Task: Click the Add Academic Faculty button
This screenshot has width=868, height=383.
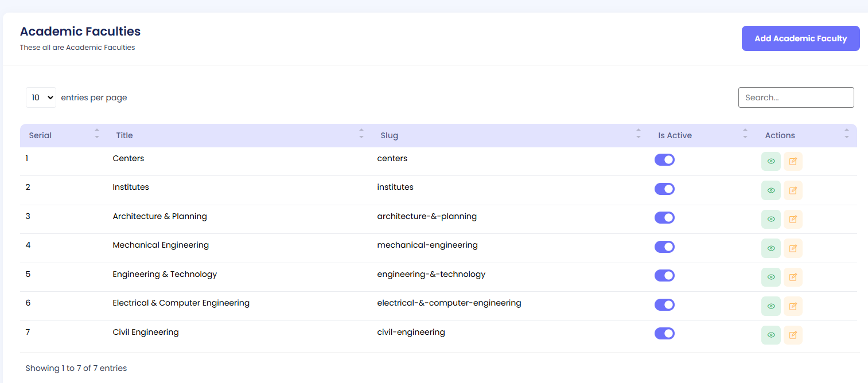Action: [800, 38]
